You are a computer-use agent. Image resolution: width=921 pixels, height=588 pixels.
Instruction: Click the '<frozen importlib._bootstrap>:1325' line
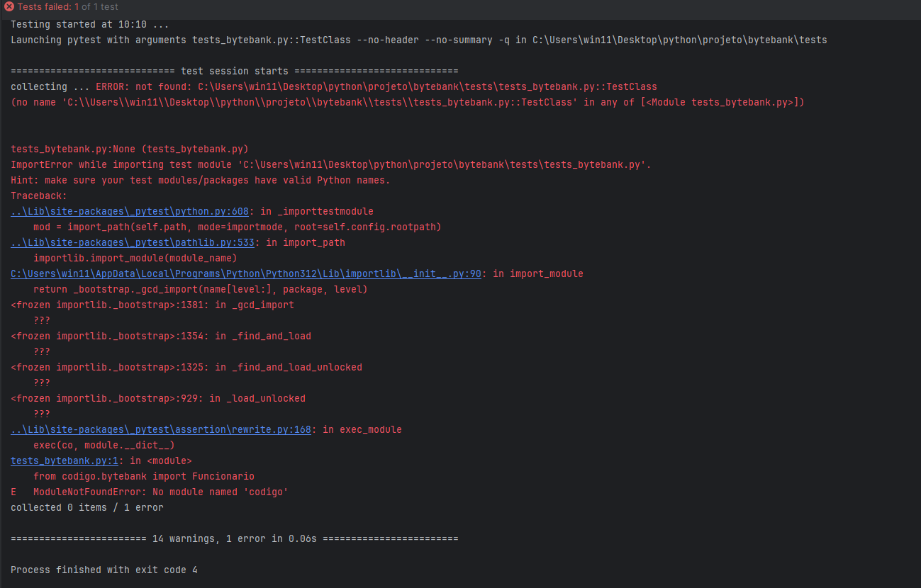(x=186, y=367)
